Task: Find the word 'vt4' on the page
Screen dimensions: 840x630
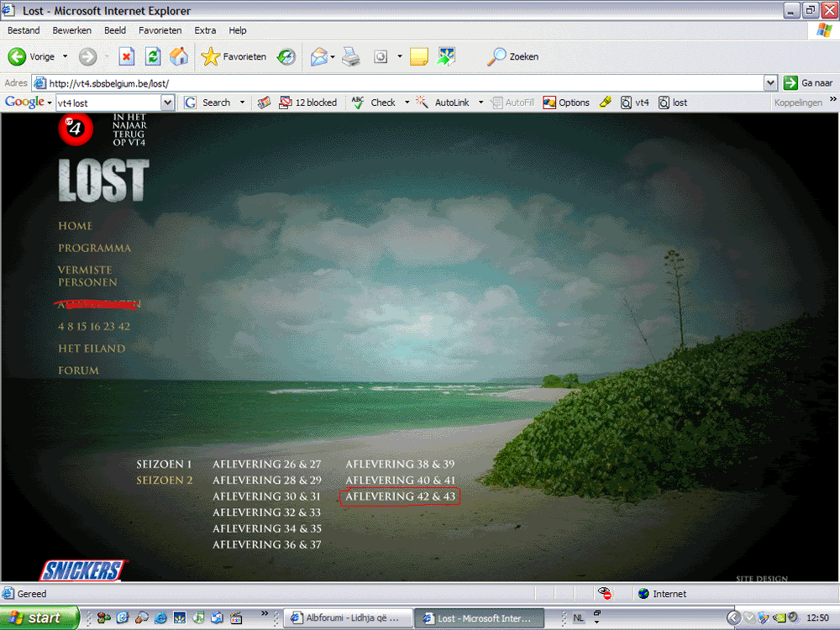Action: point(635,102)
